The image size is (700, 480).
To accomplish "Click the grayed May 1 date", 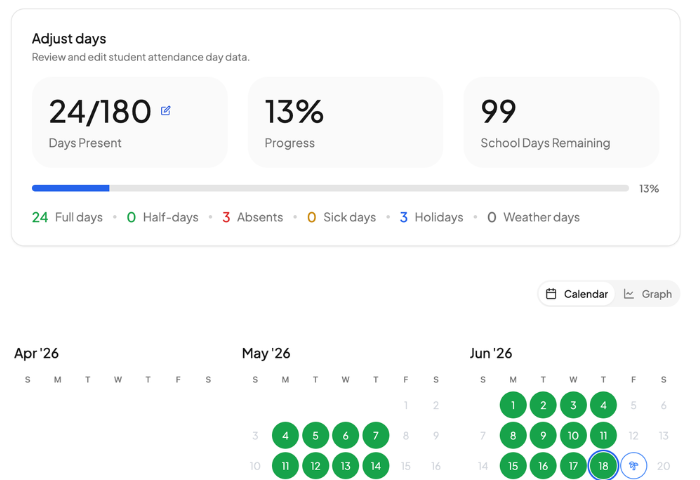I will 406,405.
